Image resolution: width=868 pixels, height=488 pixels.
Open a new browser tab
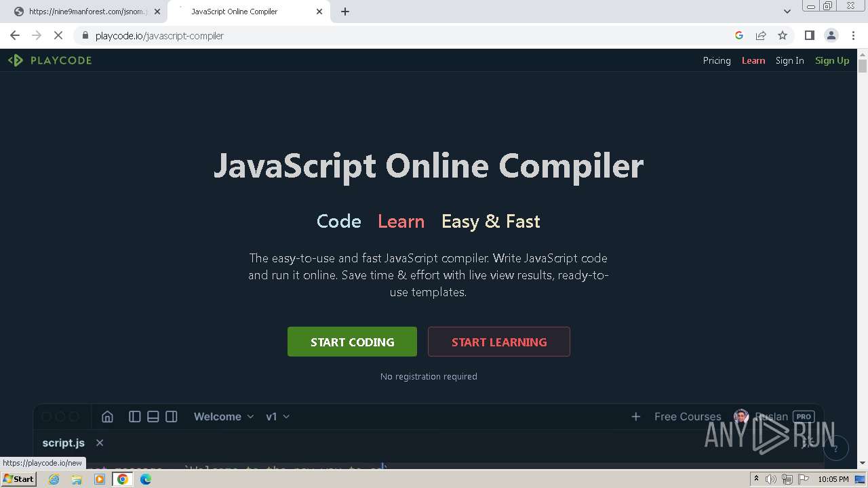[x=345, y=12]
